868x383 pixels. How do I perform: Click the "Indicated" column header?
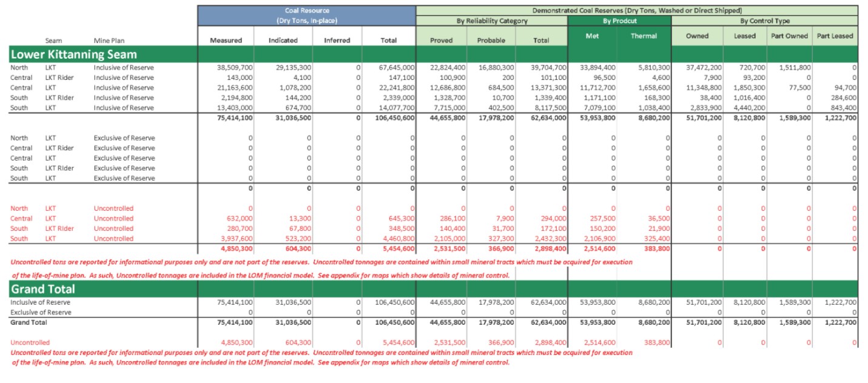tap(283, 40)
